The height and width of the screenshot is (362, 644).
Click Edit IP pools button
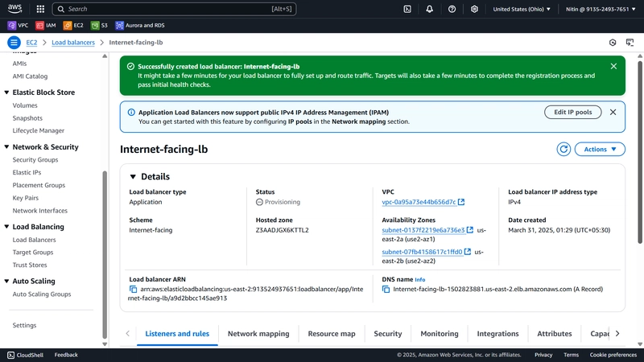tap(573, 112)
